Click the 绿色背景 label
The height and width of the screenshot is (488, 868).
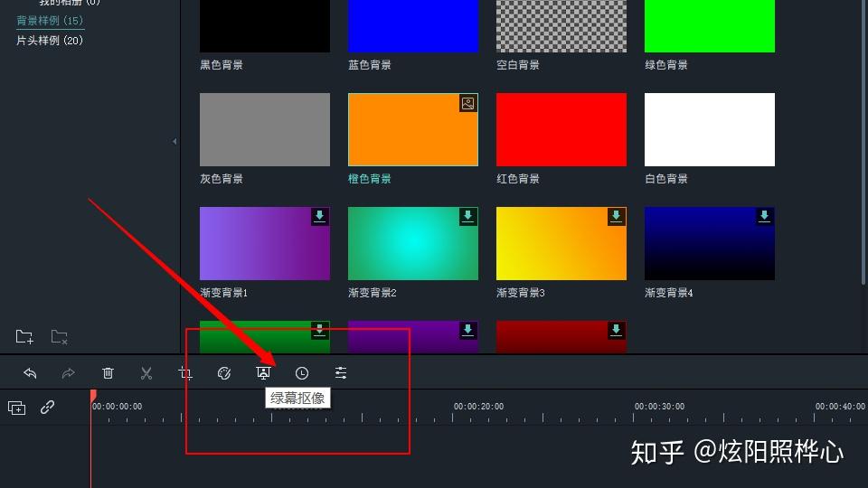point(666,65)
